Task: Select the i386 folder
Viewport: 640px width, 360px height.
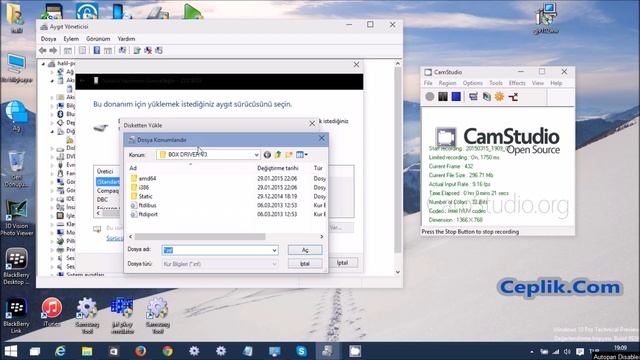Action: tap(140, 187)
